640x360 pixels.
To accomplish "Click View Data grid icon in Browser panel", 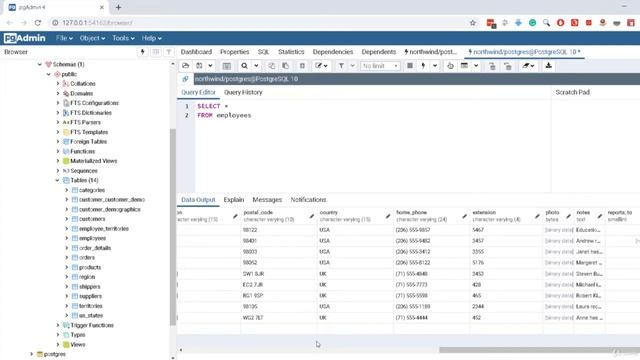I will pos(156,52).
